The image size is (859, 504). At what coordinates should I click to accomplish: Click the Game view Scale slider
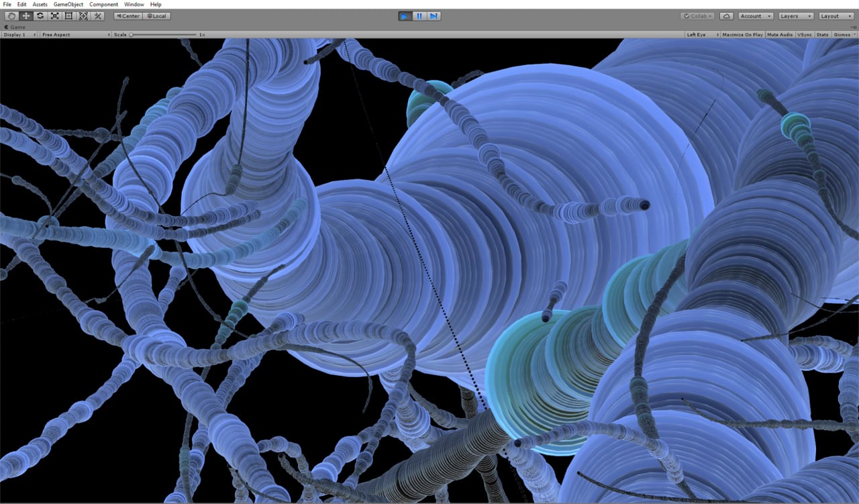pyautogui.click(x=164, y=34)
